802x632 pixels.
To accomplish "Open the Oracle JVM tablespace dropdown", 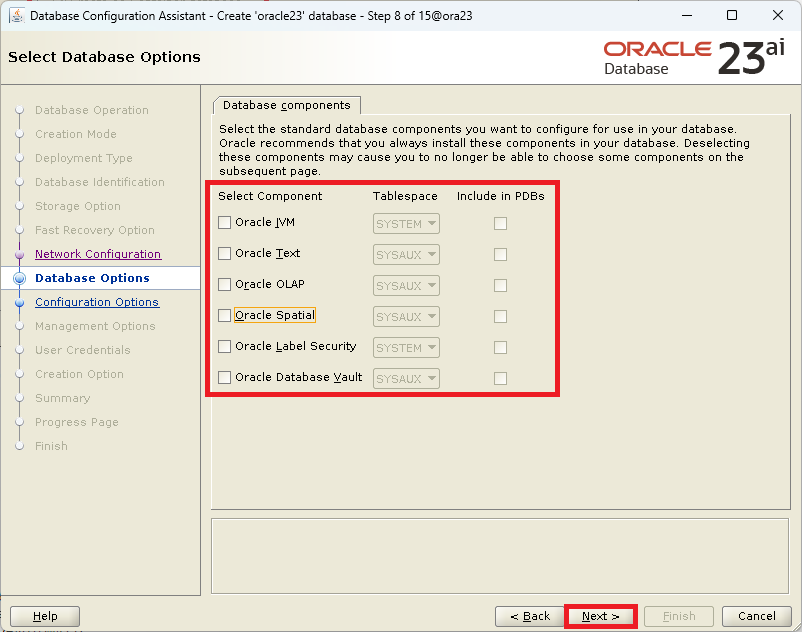I will click(406, 223).
